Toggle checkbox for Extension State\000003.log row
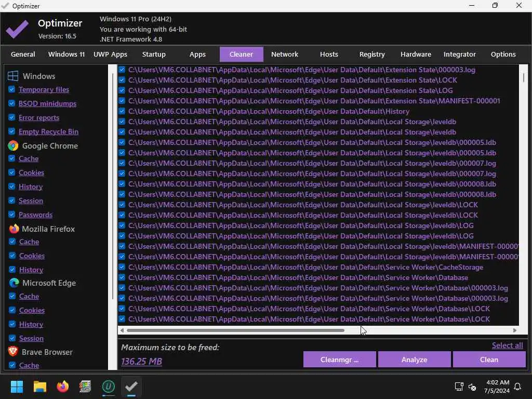 (122, 70)
